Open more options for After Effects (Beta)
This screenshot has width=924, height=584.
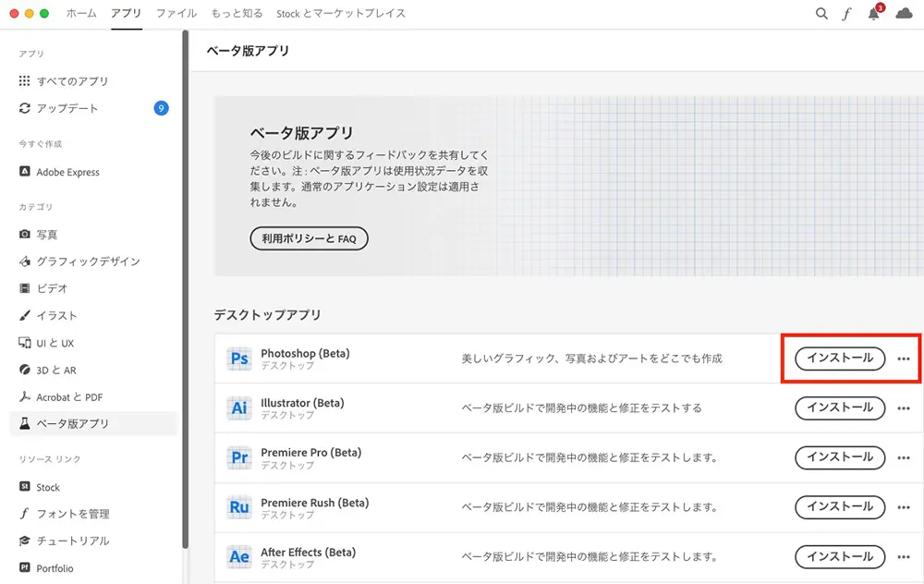pyautogui.click(x=904, y=556)
